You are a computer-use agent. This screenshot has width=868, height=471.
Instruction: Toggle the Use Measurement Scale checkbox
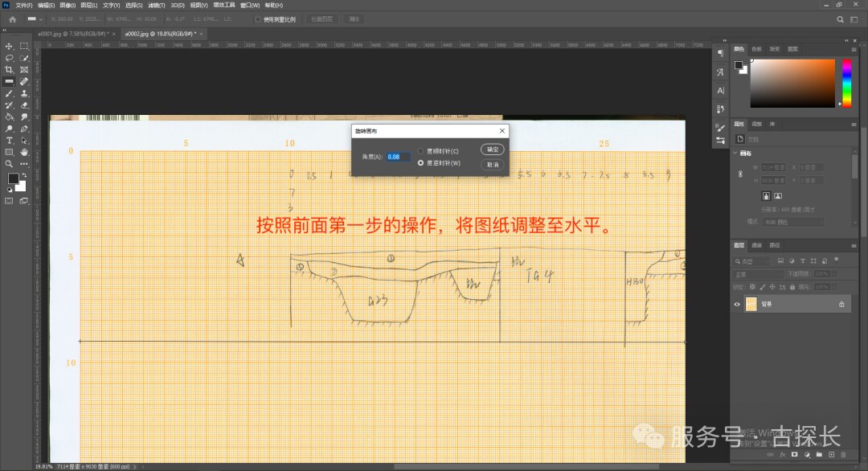click(258, 19)
